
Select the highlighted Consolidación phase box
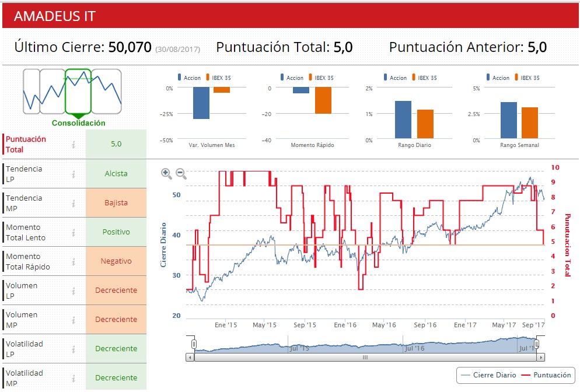pos(78,92)
